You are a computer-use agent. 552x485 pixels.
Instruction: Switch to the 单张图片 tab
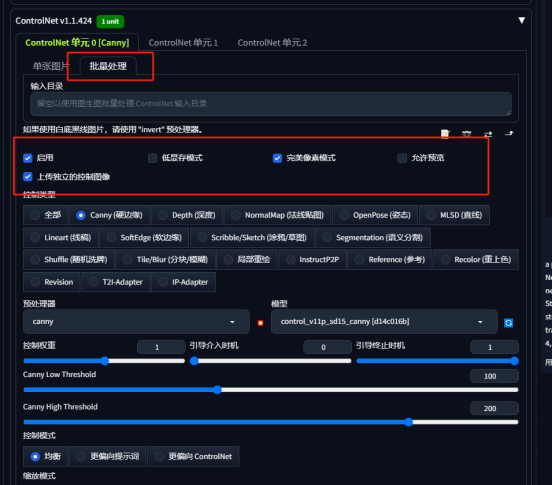coord(51,66)
